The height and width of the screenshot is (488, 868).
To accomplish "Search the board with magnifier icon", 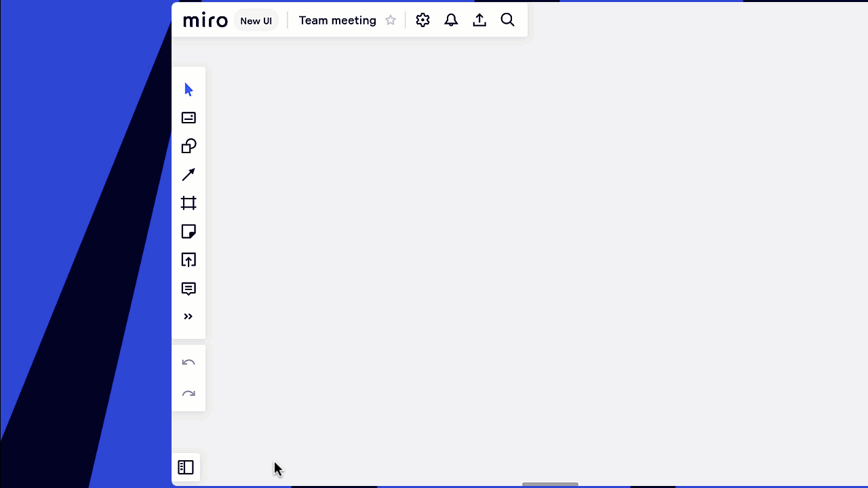I will [x=508, y=20].
